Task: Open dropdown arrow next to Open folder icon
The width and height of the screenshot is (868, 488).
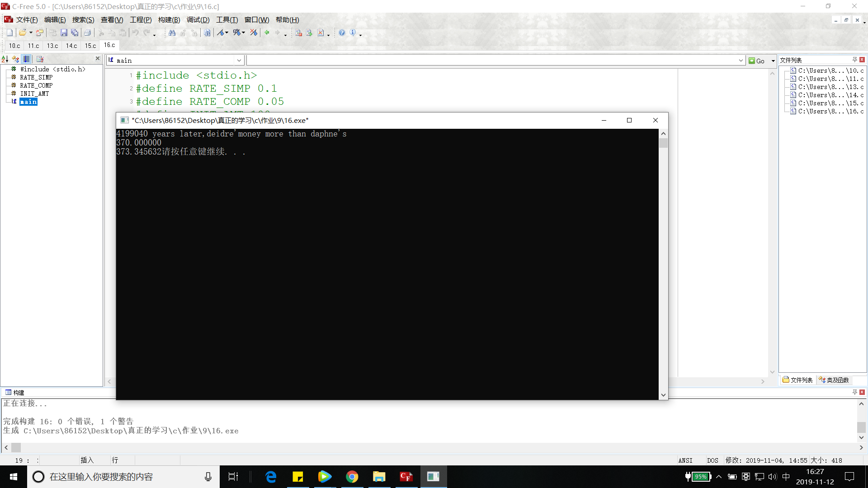Action: coord(31,33)
